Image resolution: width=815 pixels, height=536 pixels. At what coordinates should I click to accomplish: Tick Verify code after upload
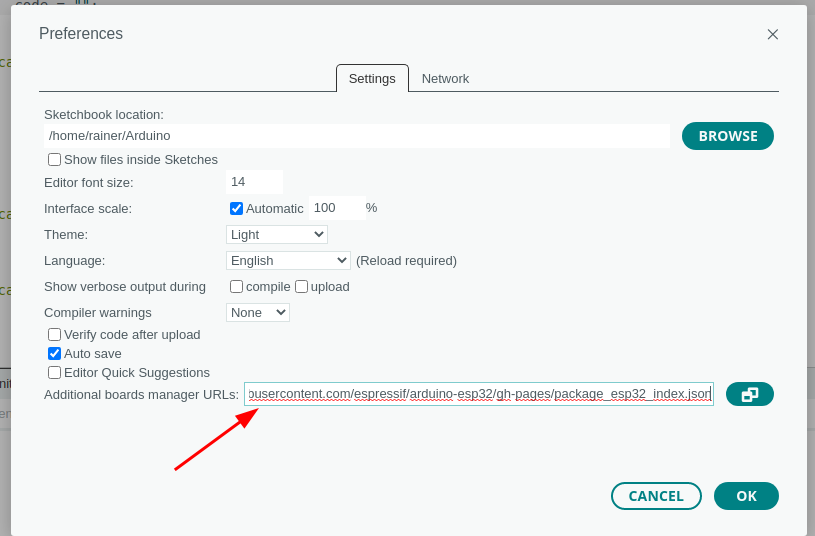[x=55, y=335]
